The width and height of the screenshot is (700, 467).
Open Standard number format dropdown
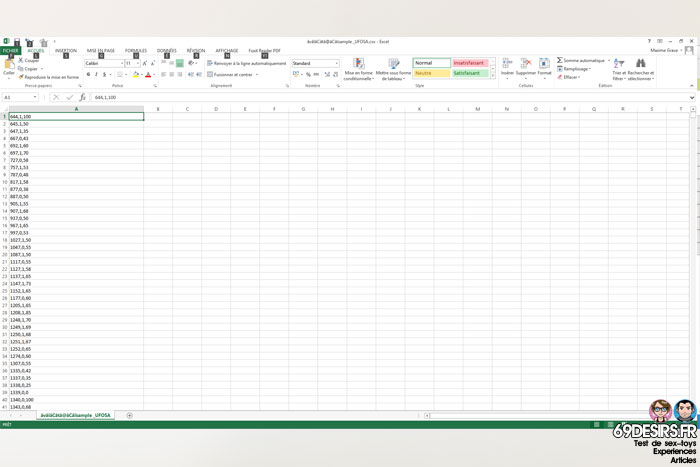point(337,63)
